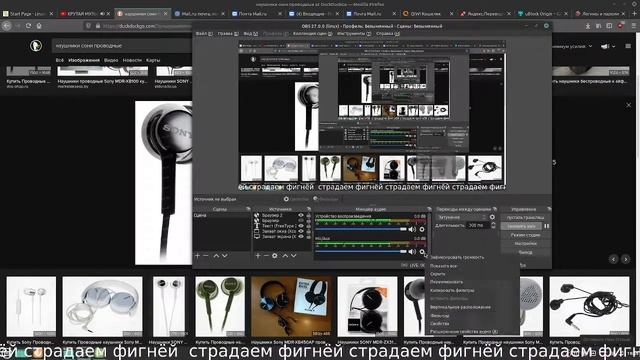Open the Новости tab in DuckDuckGo results
640x360 pixels.
coord(132,60)
